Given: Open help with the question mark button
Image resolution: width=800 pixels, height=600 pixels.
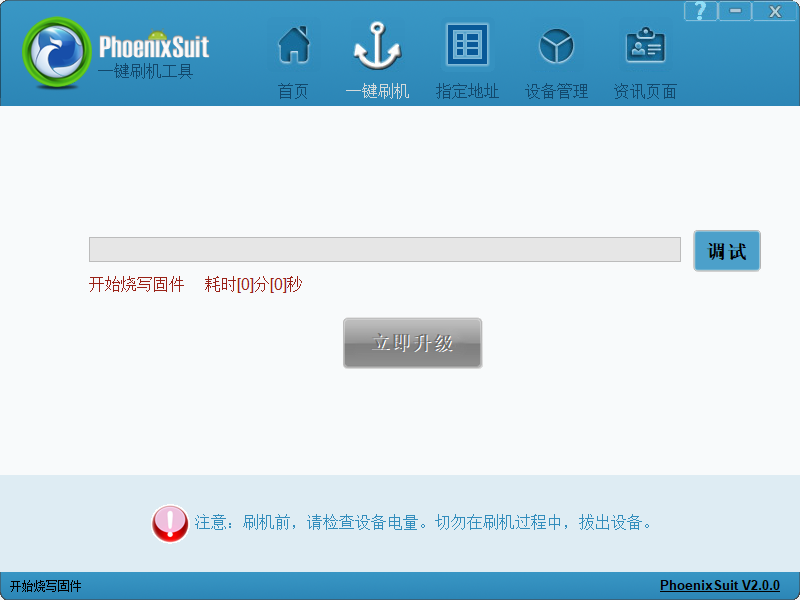Looking at the screenshot, I should click(701, 11).
